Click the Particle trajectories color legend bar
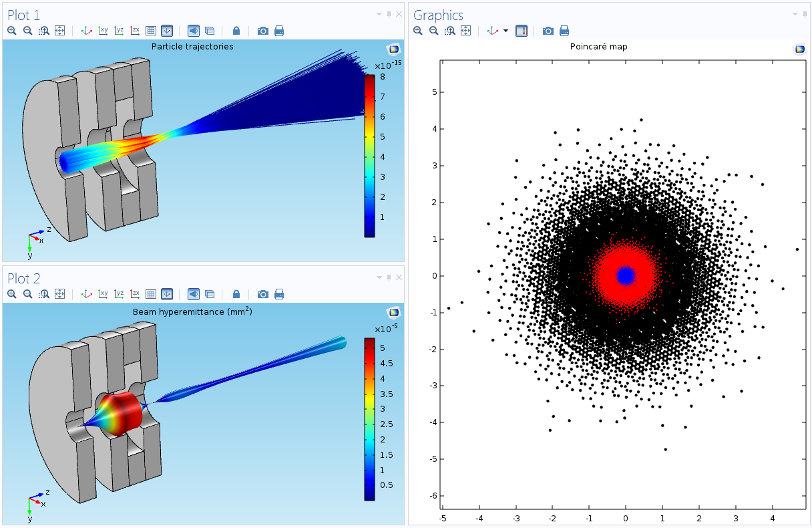Viewport: 812px width, 528px height. pos(369,155)
